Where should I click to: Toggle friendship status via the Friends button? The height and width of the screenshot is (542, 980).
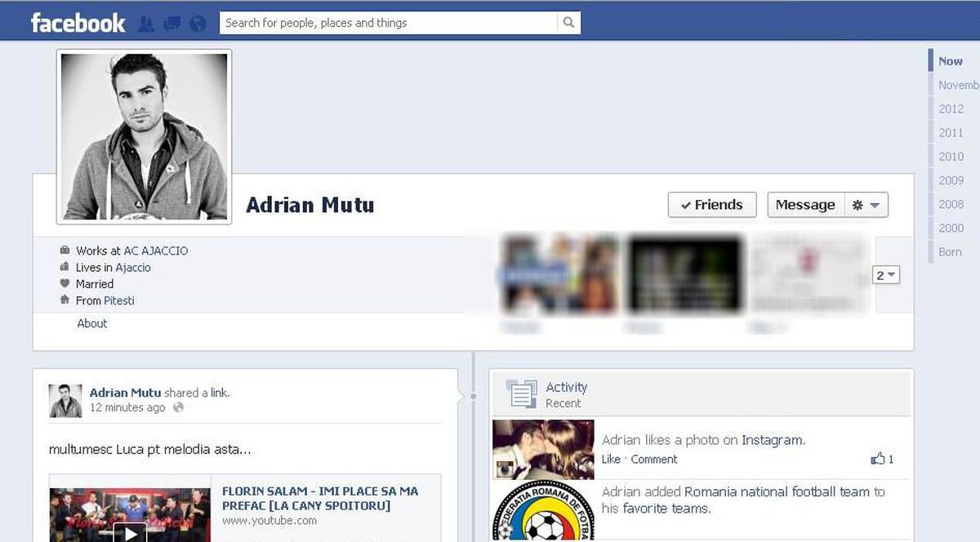[711, 205]
